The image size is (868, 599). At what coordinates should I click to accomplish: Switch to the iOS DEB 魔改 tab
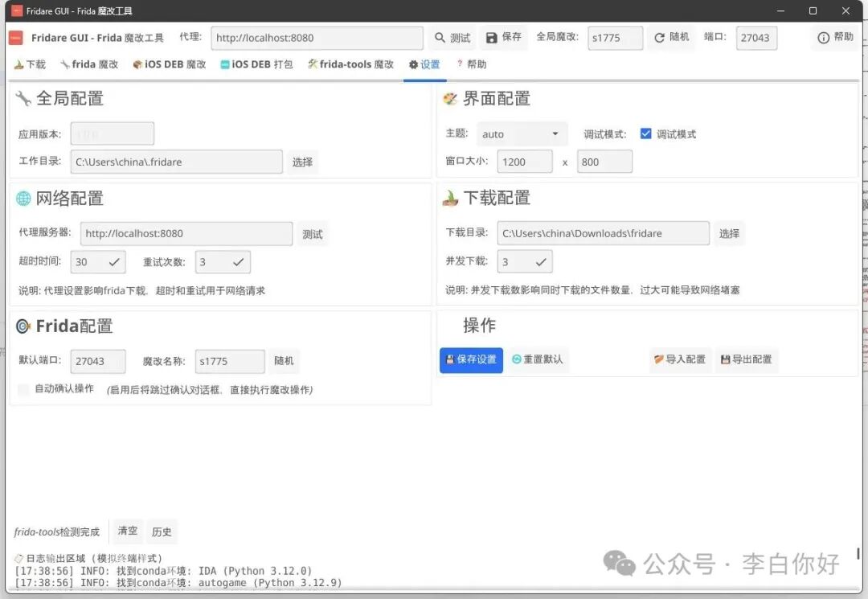[170, 64]
